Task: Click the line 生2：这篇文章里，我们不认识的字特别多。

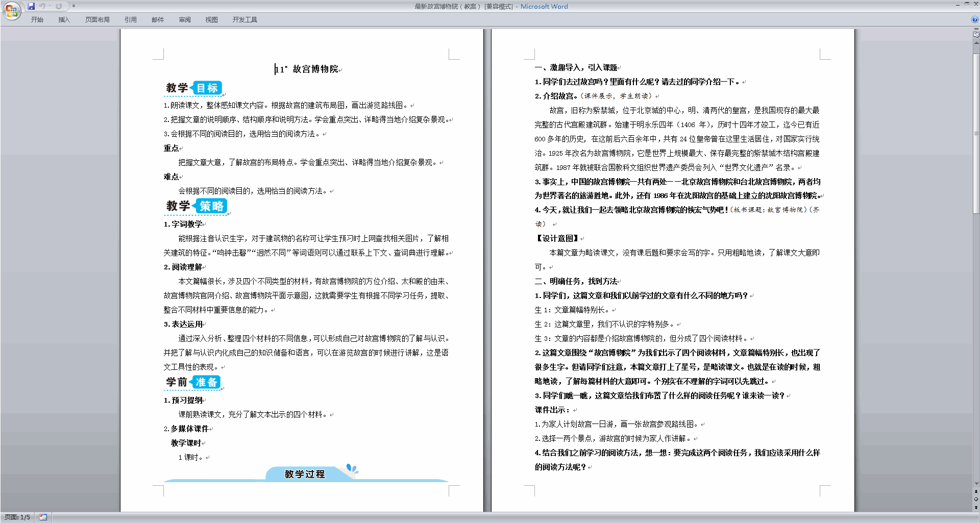Action: pos(604,324)
